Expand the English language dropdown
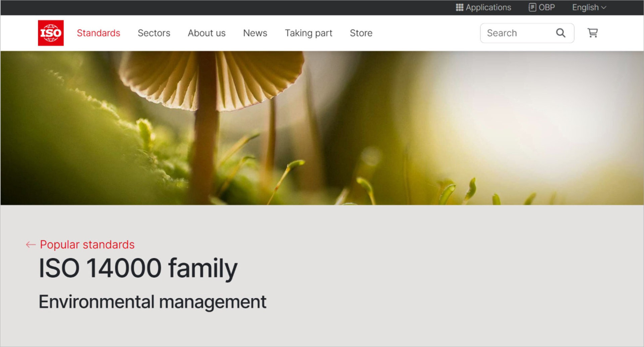This screenshot has width=644, height=347. (589, 7)
